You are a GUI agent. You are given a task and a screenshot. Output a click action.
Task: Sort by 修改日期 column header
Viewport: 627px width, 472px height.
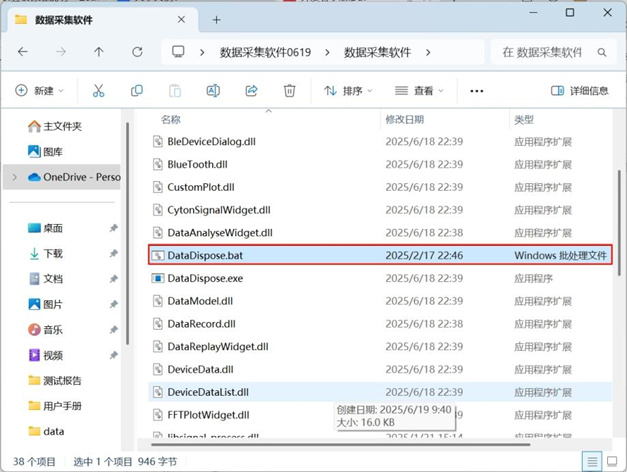coord(405,119)
